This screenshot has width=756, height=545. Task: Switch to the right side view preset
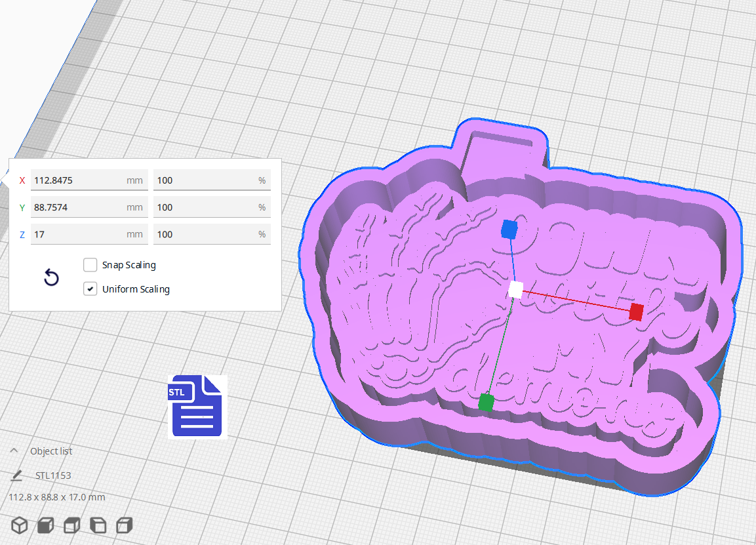pyautogui.click(x=124, y=525)
